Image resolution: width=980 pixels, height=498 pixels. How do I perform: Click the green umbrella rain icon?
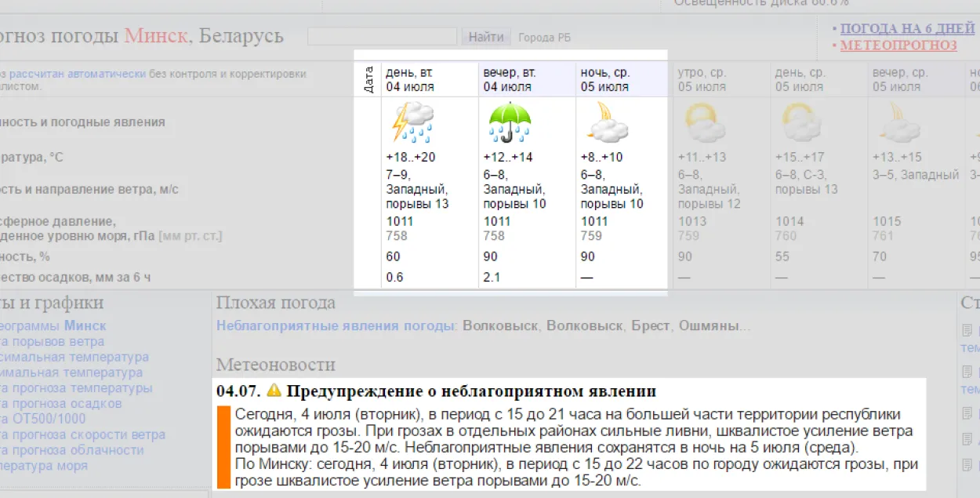pos(510,122)
